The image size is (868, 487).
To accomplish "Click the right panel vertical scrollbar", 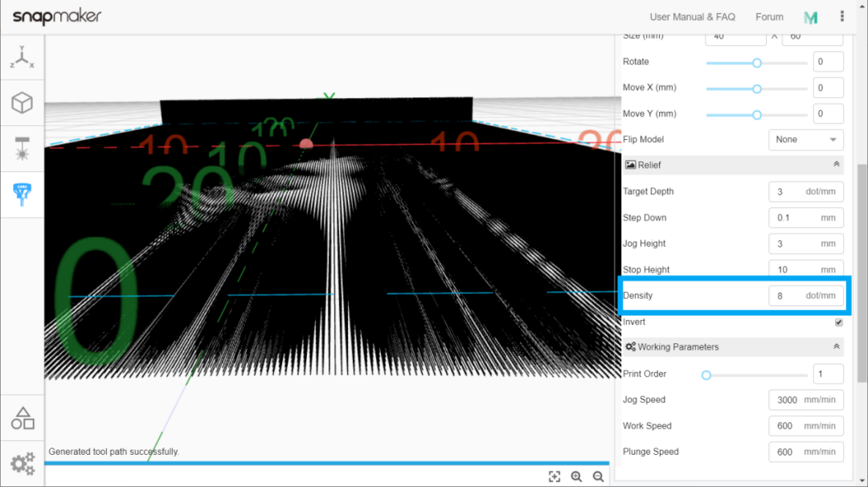I will (x=862, y=272).
